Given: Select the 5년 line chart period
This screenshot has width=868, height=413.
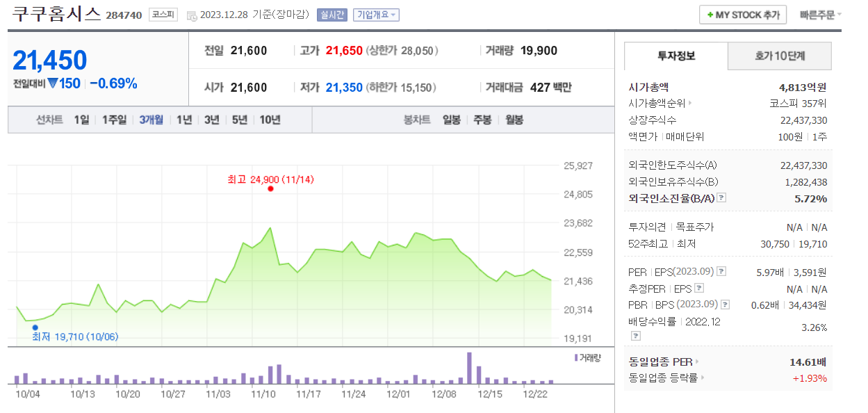Looking at the screenshot, I should [x=240, y=120].
